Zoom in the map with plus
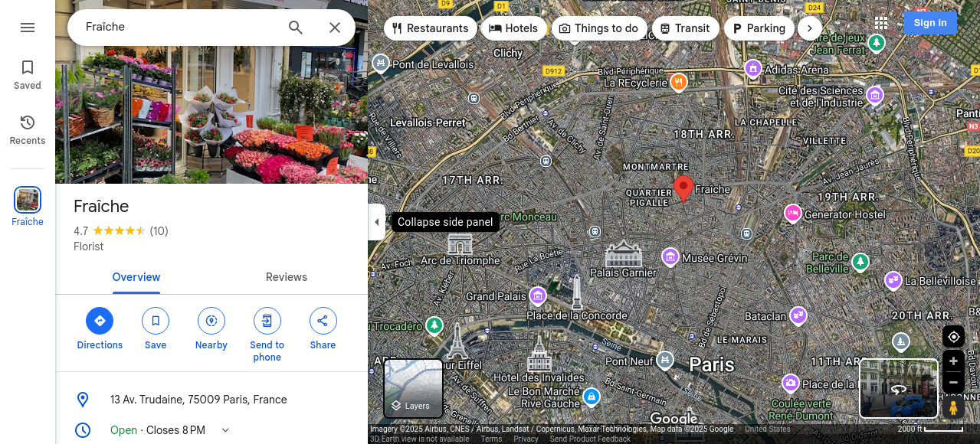Image resolution: width=980 pixels, height=444 pixels. 953,361
